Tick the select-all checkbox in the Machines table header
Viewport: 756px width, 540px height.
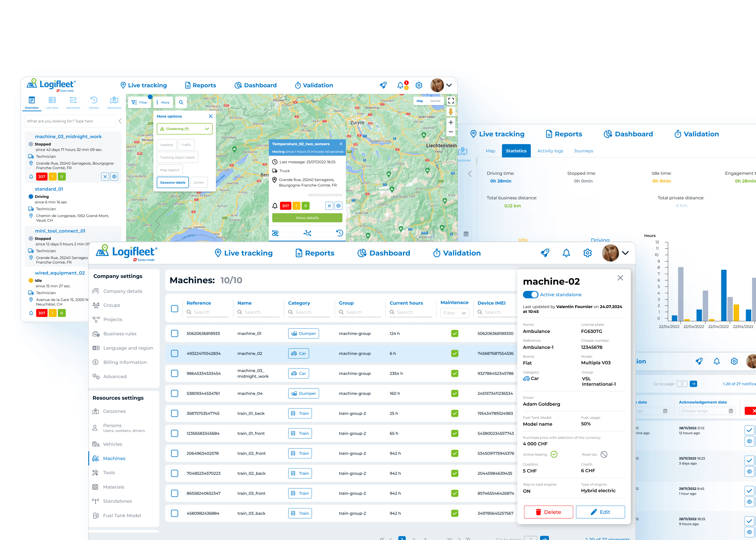[174, 309]
